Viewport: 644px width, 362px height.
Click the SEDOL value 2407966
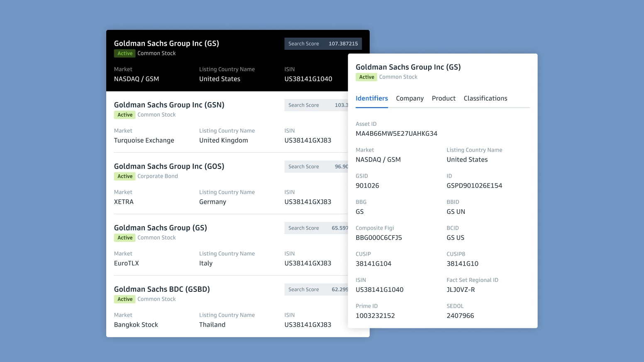[x=460, y=316]
